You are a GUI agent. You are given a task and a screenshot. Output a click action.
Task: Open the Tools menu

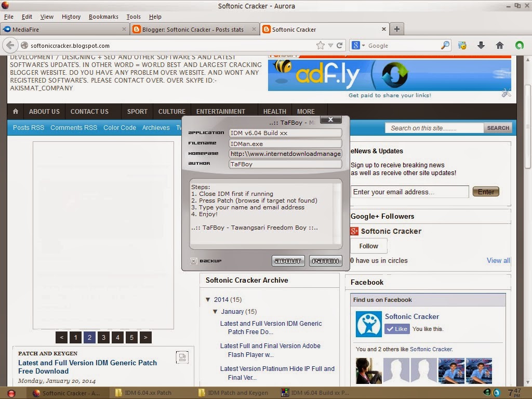[134, 17]
